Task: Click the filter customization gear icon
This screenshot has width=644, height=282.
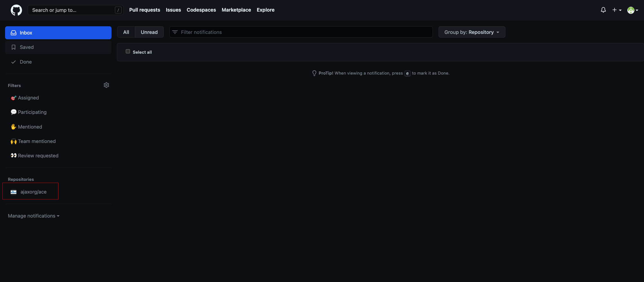Action: (106, 85)
